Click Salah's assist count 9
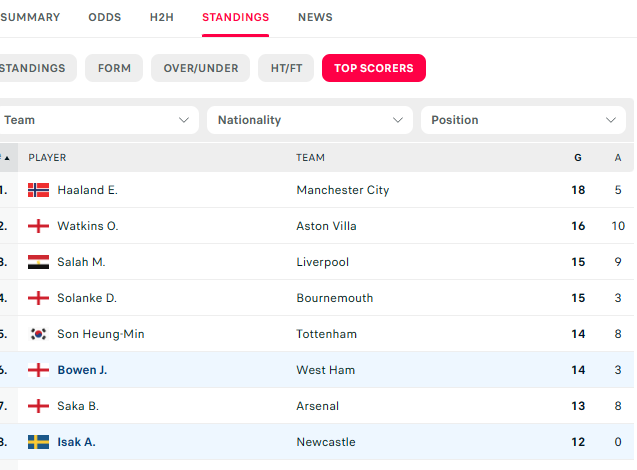The width and height of the screenshot is (637, 470). [x=618, y=262]
